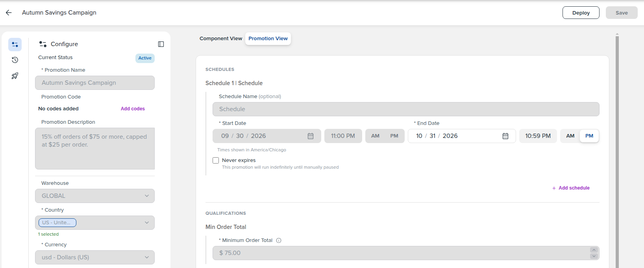Viewport: 644px width, 268px height.
Task: Click the US - Unite... country tag
Action: point(57,223)
